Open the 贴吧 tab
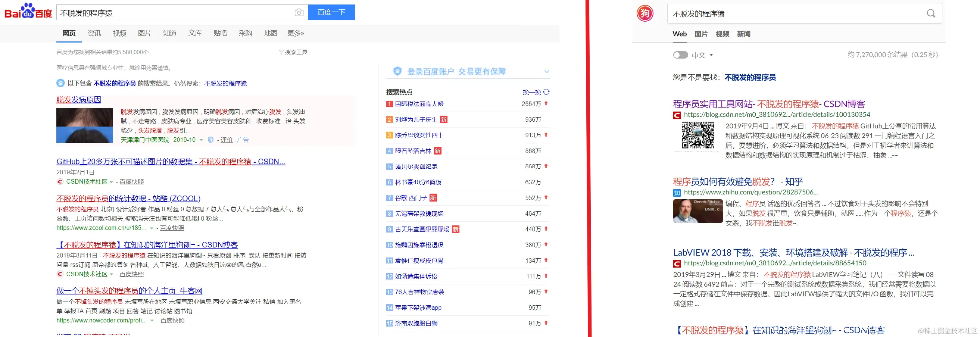The width and height of the screenshot is (980, 337). click(x=220, y=33)
